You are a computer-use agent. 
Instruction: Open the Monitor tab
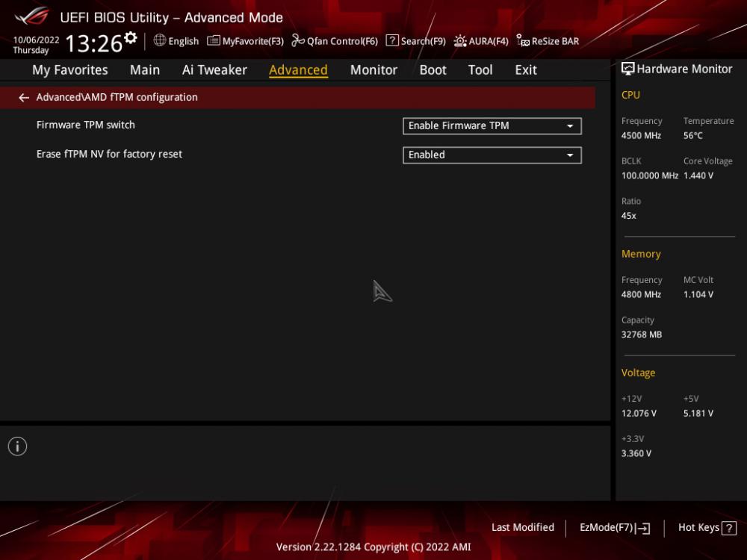coord(373,70)
